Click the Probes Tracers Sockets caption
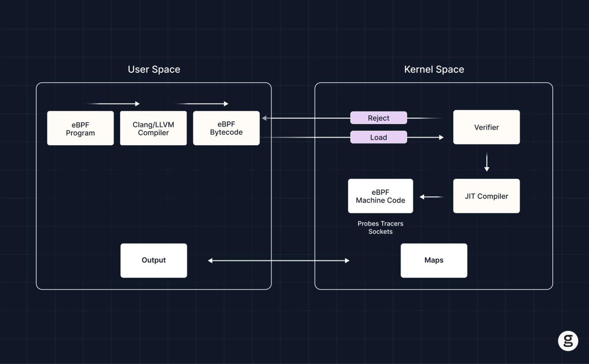Viewport: 589px width, 364px height. click(x=380, y=228)
